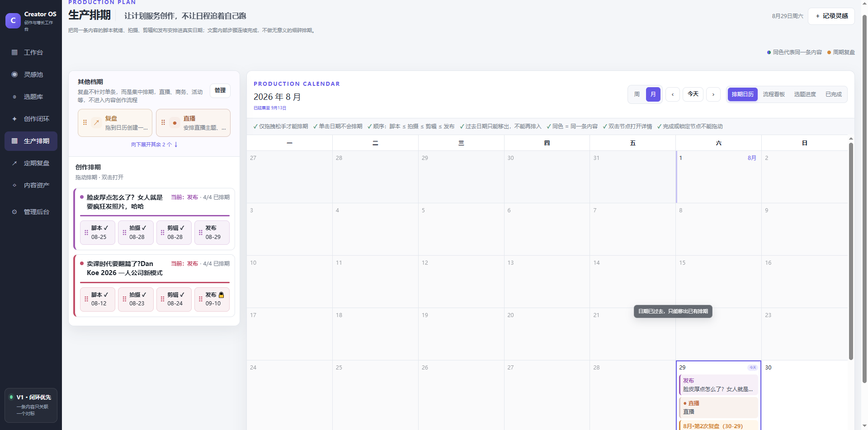The height and width of the screenshot is (430, 868).
Task: Open 管理后台 in the sidebar
Action: click(x=31, y=212)
